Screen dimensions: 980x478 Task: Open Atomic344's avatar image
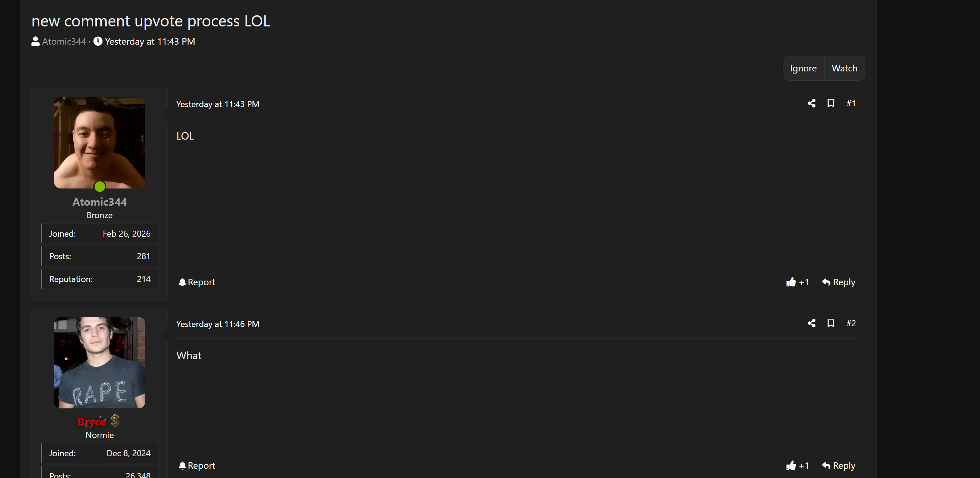pos(99,142)
